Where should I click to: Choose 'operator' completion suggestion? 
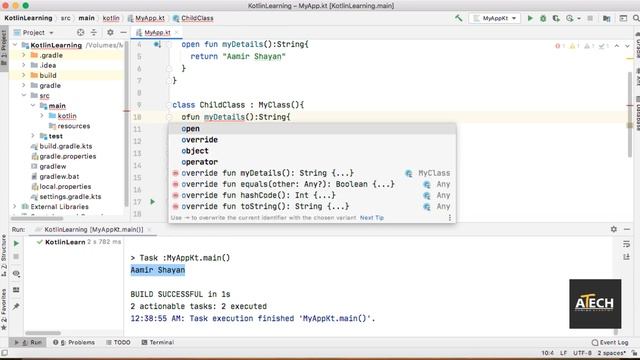point(312,162)
